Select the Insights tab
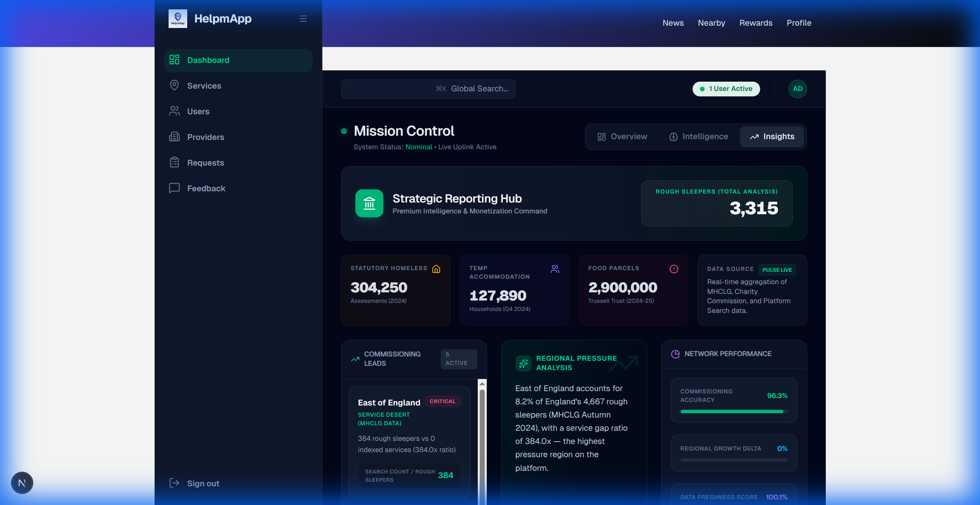This screenshot has width=980, height=505. [772, 137]
